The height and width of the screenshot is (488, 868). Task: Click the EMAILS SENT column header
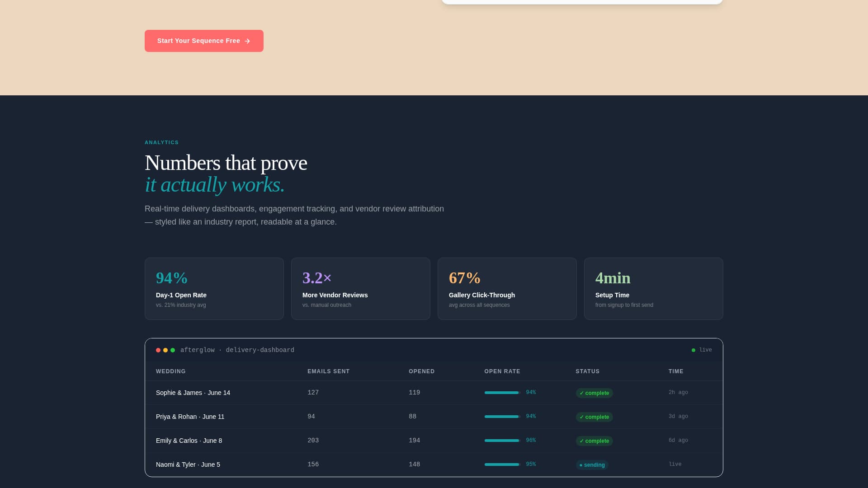(328, 371)
